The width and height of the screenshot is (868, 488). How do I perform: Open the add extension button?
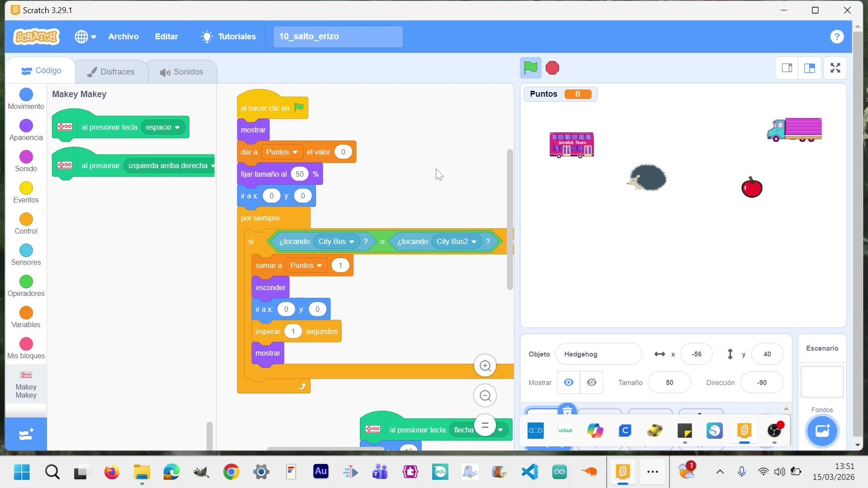tap(26, 434)
